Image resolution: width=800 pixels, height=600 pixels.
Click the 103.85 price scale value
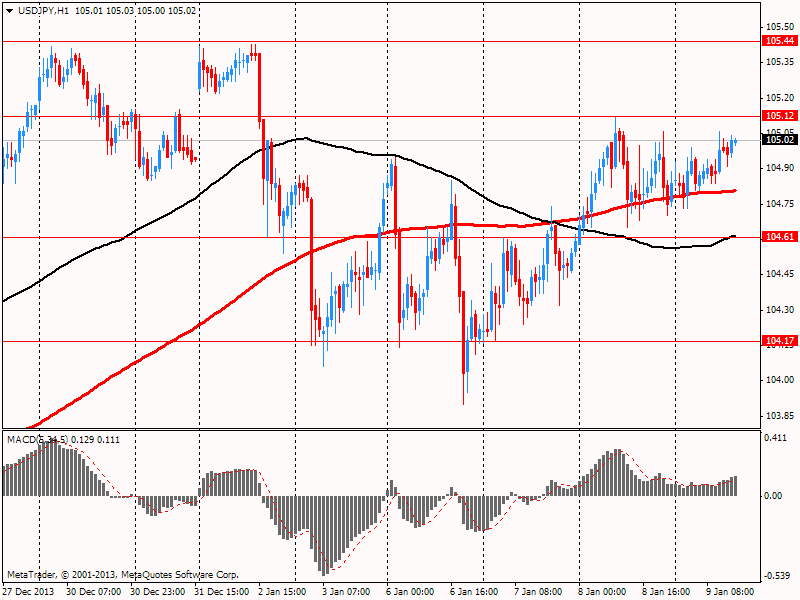(x=780, y=416)
